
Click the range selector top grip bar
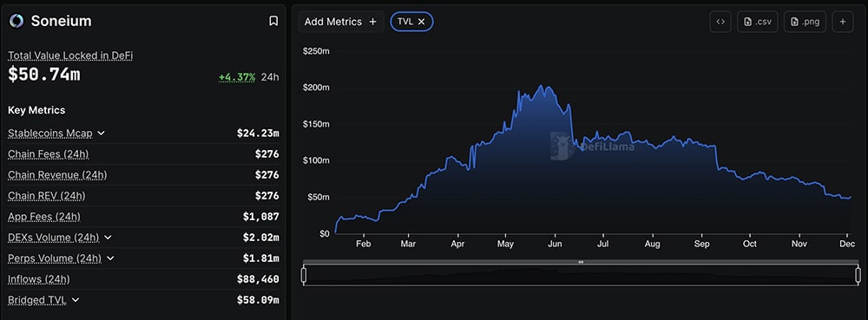pos(581,262)
